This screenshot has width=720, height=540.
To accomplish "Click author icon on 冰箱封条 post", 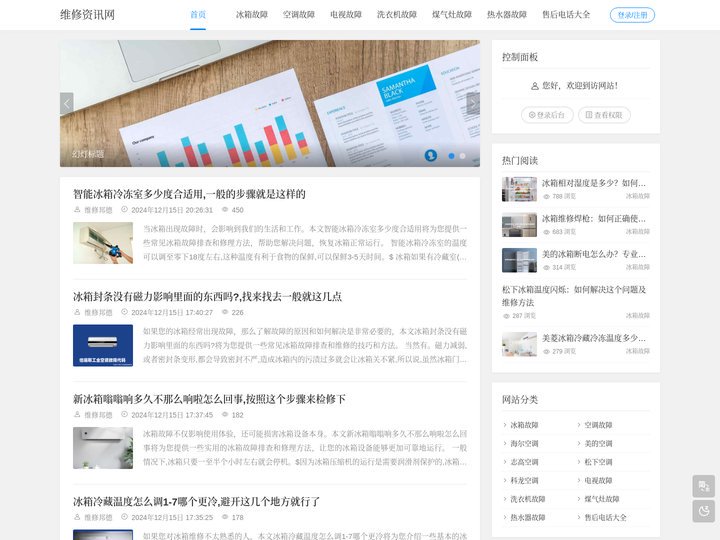I will click(77, 312).
